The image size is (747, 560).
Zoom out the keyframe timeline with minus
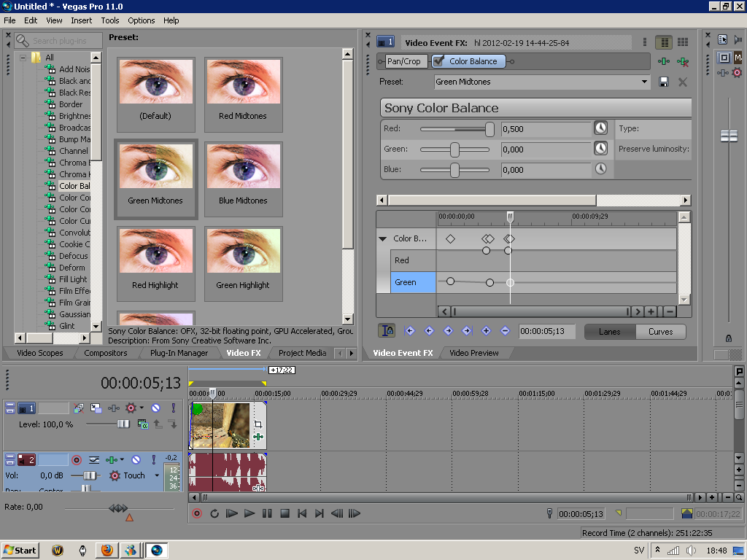point(670,312)
